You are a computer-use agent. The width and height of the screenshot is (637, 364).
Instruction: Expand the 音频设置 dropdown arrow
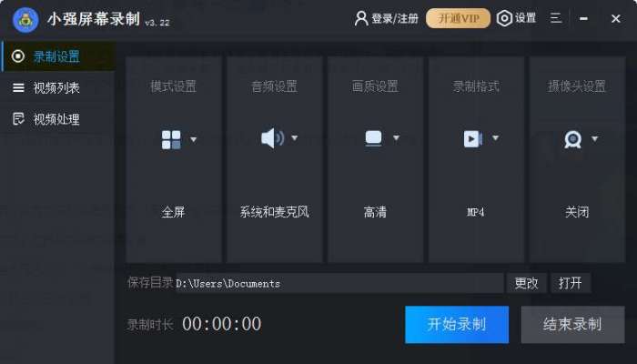pos(295,138)
